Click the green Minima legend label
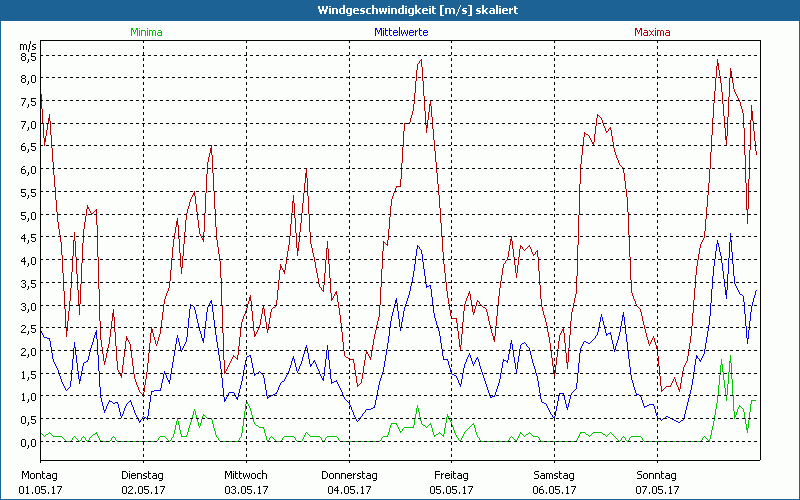The image size is (800, 500). coord(146,32)
